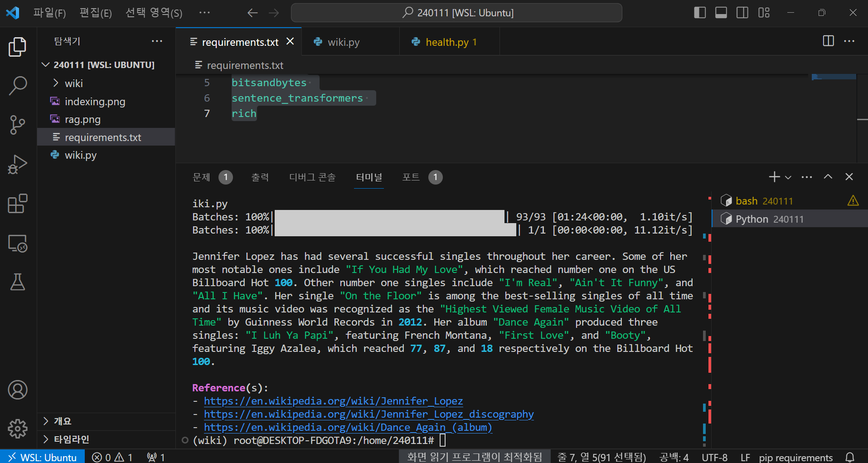Screen dimensions: 868x463
Task: Change the LF end of line sequence
Action: click(x=745, y=457)
